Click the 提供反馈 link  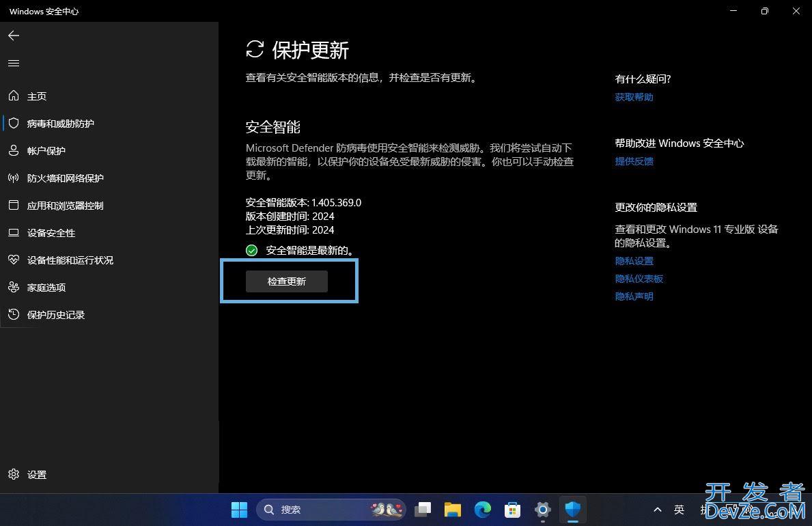(x=634, y=161)
